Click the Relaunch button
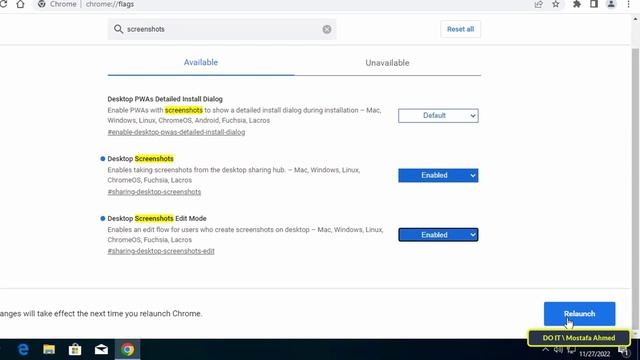The image size is (640, 360). click(579, 314)
